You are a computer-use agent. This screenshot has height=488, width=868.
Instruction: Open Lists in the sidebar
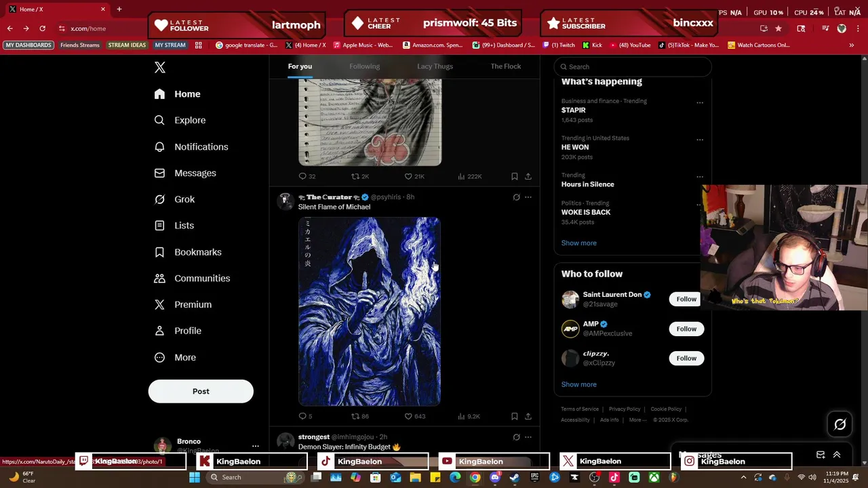click(174, 226)
